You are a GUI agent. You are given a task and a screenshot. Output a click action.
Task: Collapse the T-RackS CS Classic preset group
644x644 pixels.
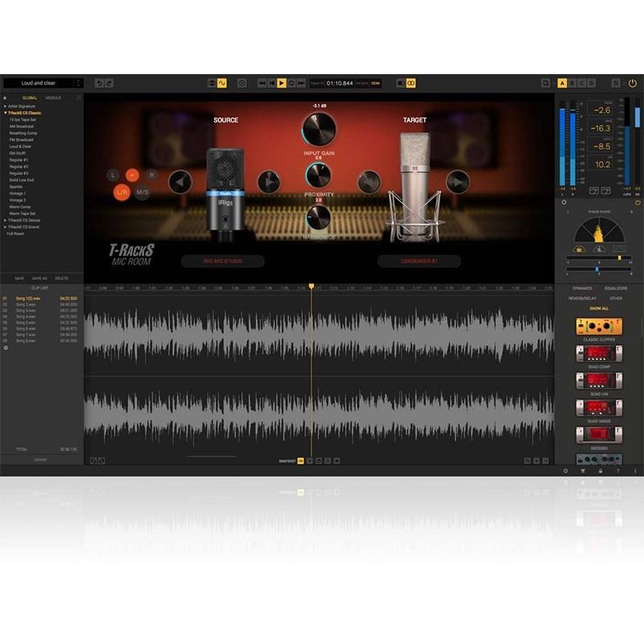coord(6,112)
